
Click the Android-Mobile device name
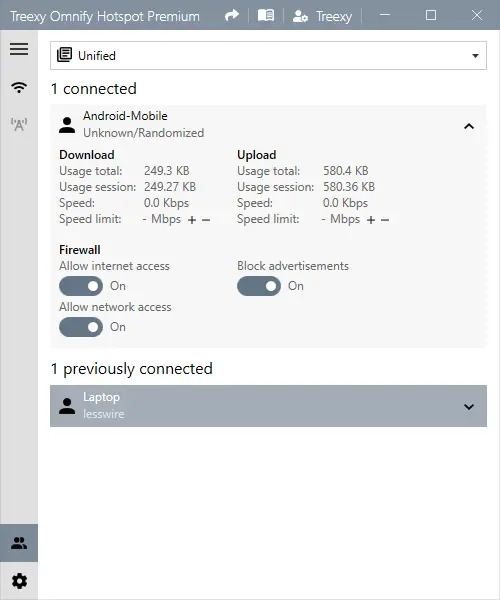pos(125,116)
